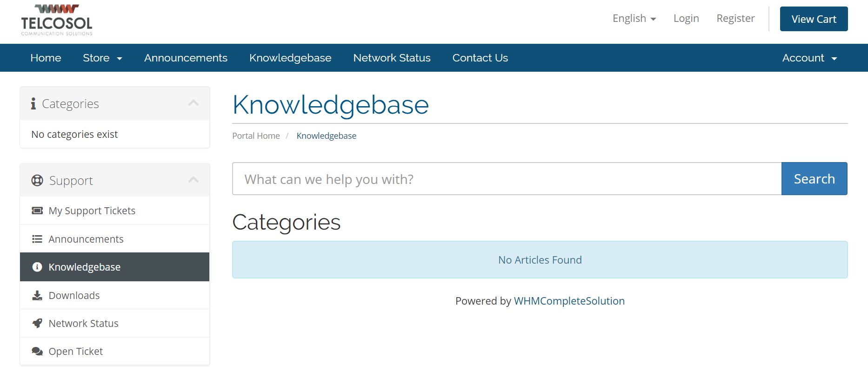Go to Network Status in navbar
This screenshot has width=868, height=367.
click(x=392, y=58)
